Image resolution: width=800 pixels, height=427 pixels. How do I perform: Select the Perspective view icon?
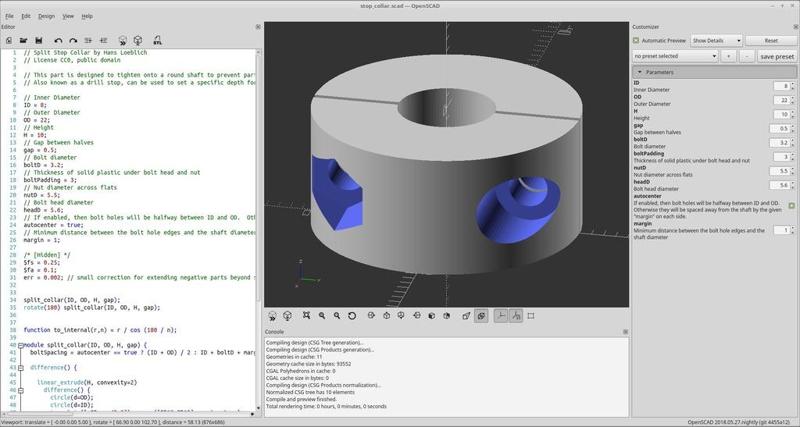point(467,316)
